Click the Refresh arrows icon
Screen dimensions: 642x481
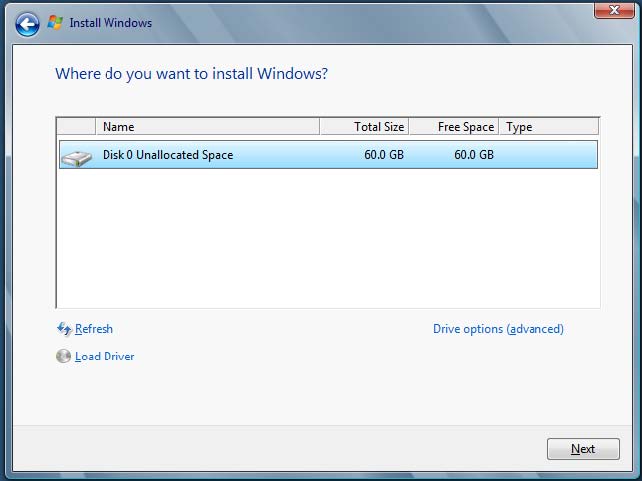click(64, 329)
